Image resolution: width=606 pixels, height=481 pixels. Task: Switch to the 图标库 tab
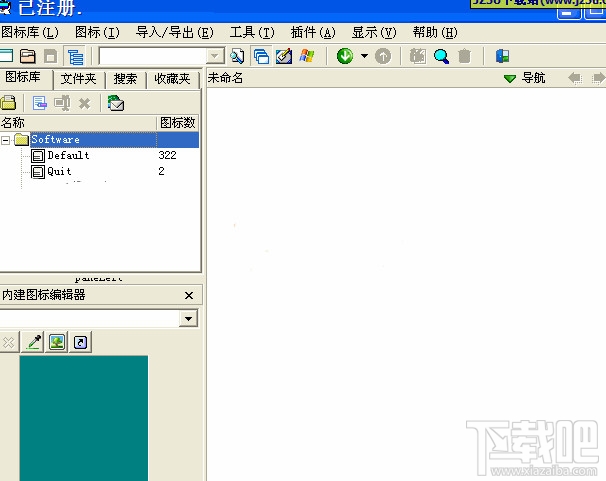(24, 78)
